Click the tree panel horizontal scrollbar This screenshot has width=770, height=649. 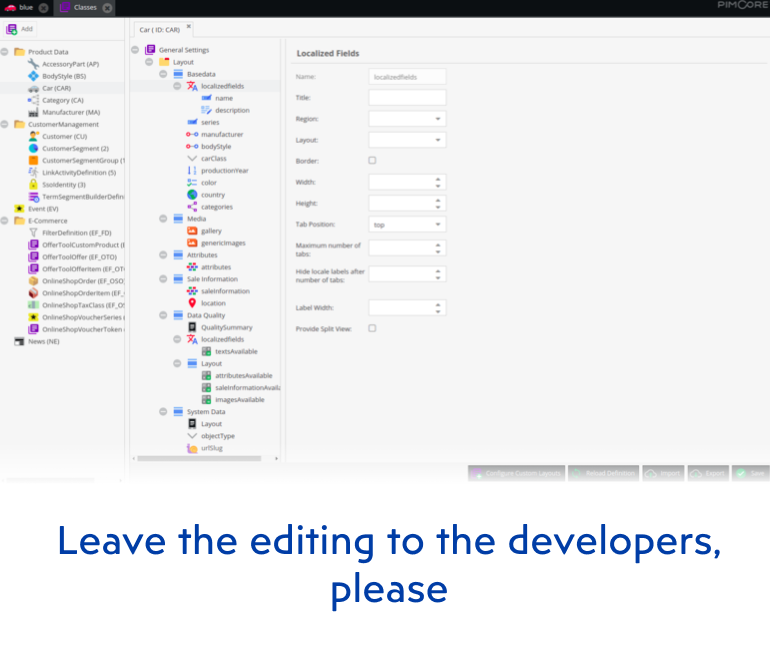[199, 459]
